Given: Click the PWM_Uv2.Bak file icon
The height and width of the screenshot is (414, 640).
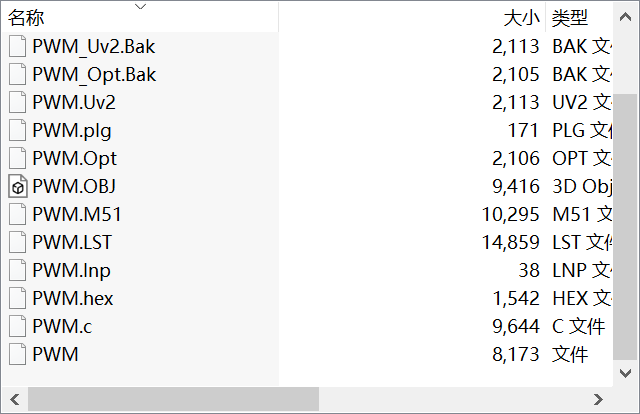Looking at the screenshot, I should coord(17,46).
